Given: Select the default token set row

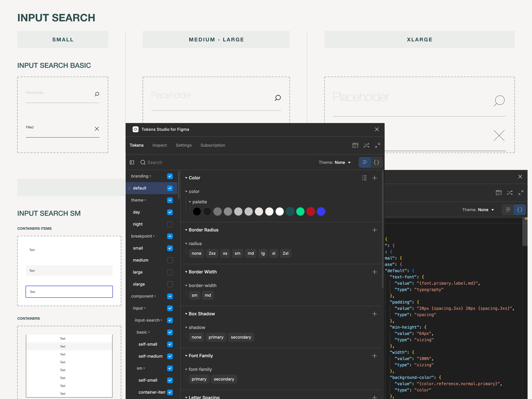Looking at the screenshot, I should (151, 188).
